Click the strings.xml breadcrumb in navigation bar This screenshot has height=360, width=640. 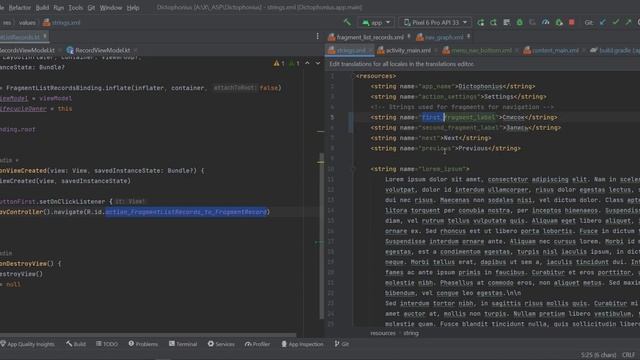click(x=62, y=23)
